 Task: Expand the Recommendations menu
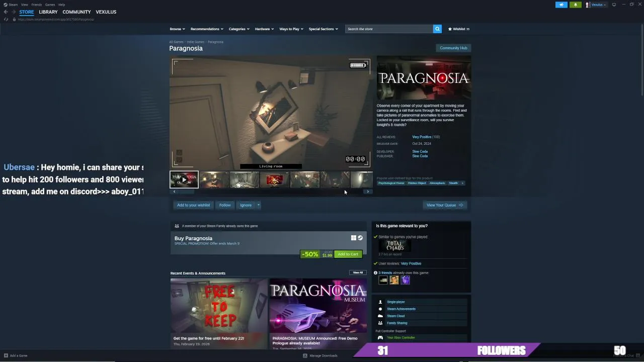pyautogui.click(x=207, y=29)
